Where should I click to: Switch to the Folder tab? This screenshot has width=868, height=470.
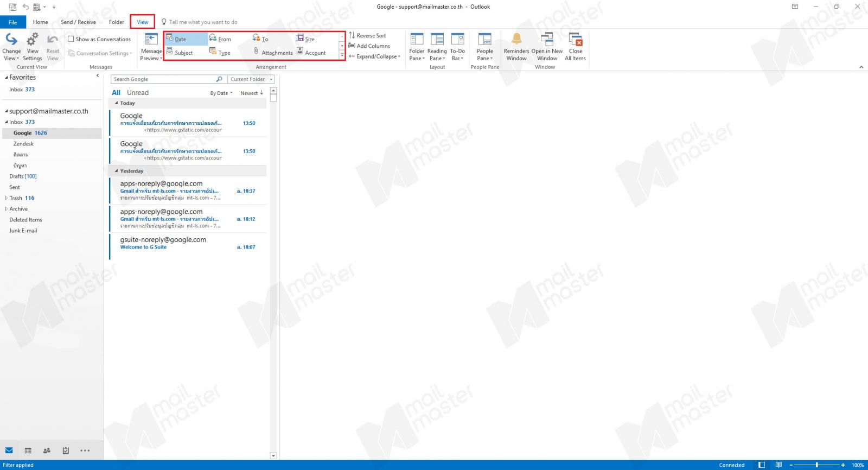click(116, 22)
